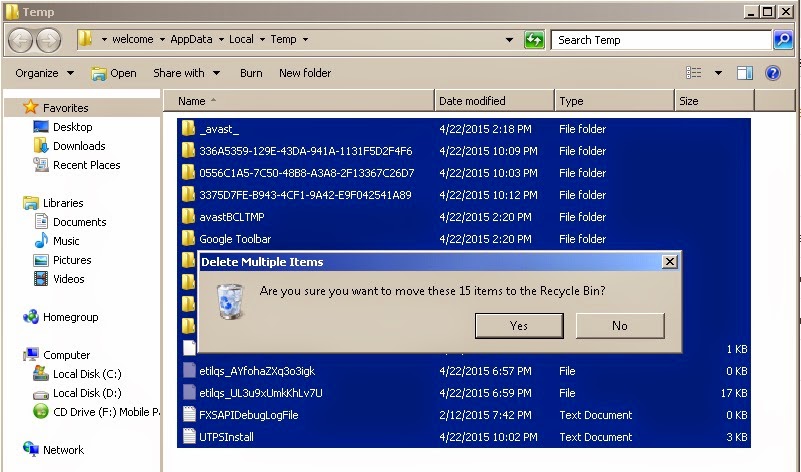Screen dimensions: 801x472
Task: Toggle the preview pane icon
Action: coord(745,73)
